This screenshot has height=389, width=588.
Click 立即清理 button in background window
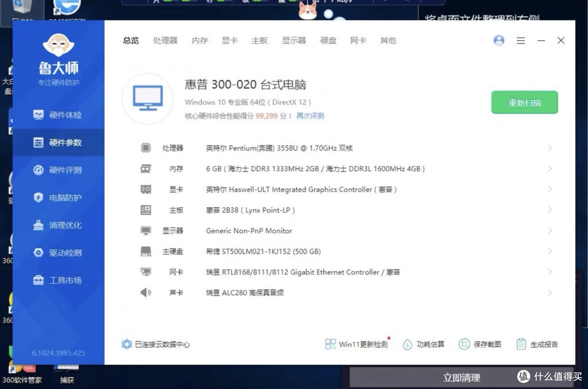[461, 378]
